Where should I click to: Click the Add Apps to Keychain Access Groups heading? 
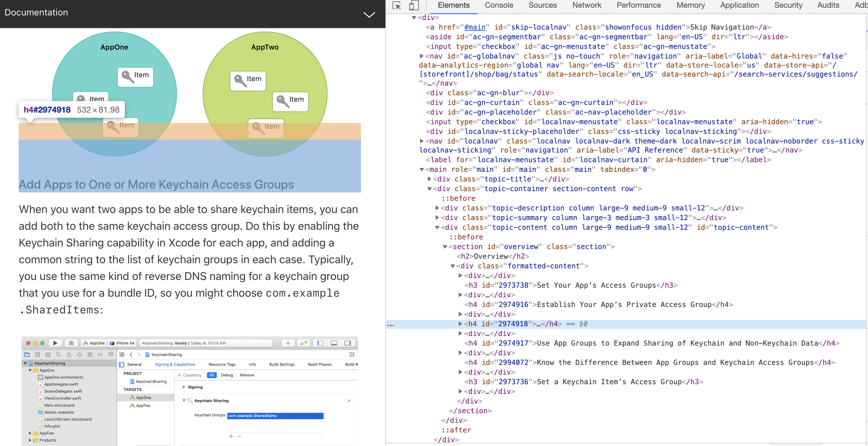156,184
